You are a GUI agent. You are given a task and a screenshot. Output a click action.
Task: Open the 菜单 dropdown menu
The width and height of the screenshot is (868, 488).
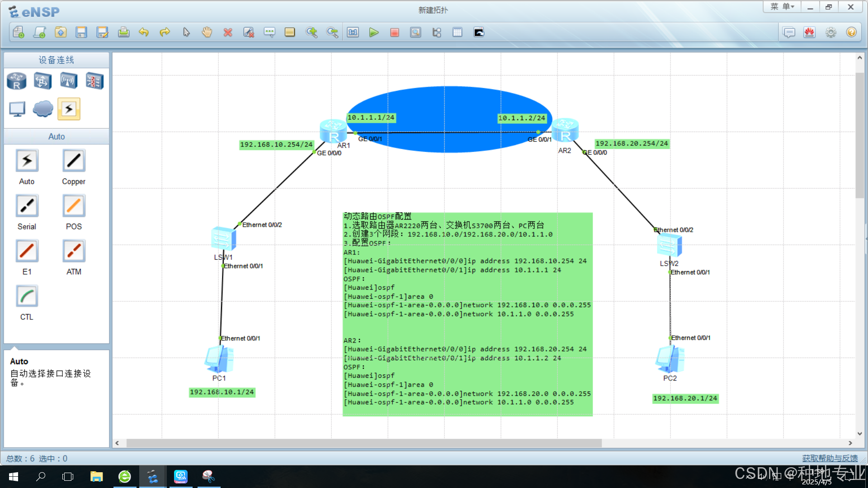coord(782,7)
